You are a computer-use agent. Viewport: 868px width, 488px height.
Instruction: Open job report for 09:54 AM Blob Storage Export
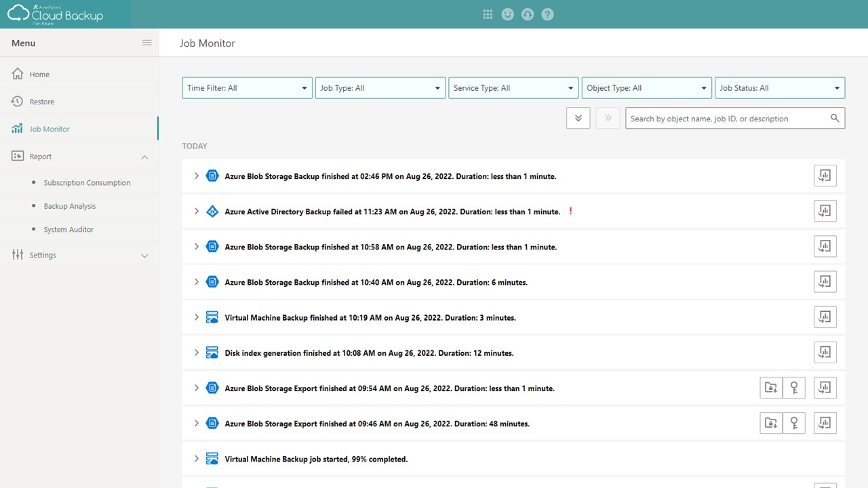(825, 388)
